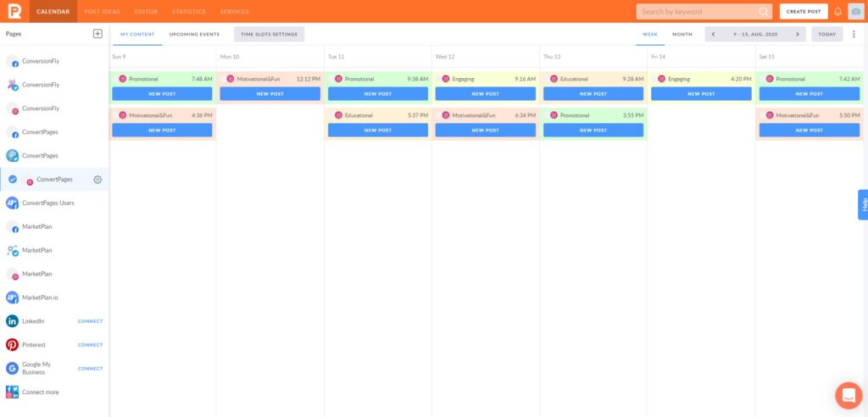The image size is (868, 417).
Task: Click the Sun 9 day header
Action: pos(119,57)
